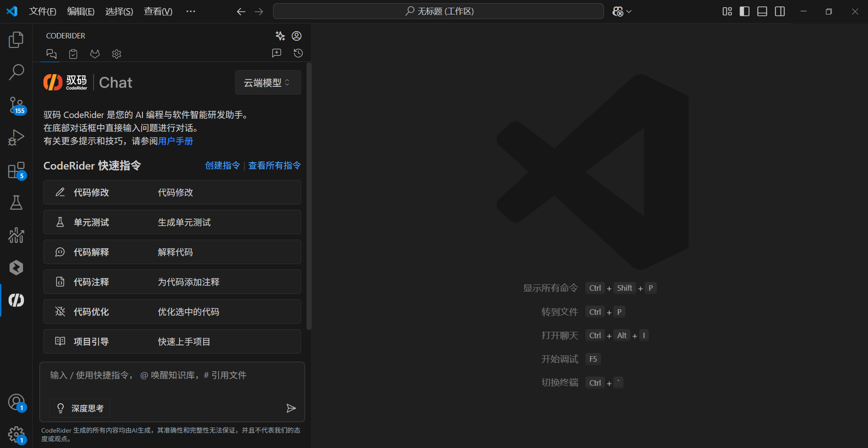Open the CodeRider user account icon
The height and width of the screenshot is (448, 868).
pyautogui.click(x=297, y=36)
